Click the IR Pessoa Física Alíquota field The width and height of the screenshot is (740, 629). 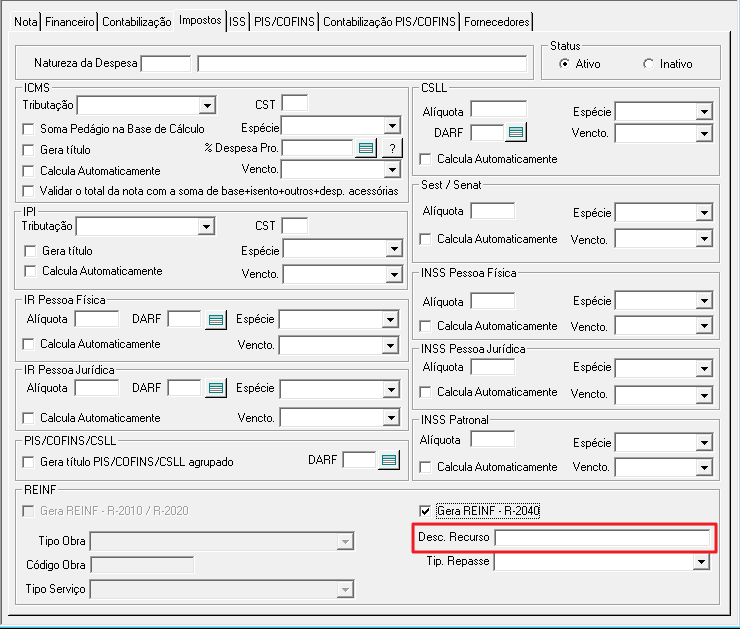tap(97, 319)
